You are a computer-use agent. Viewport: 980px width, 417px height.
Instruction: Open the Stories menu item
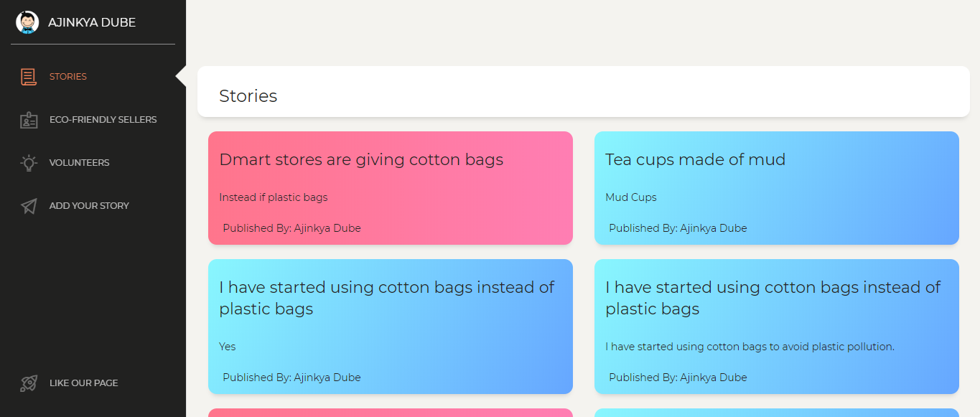68,77
